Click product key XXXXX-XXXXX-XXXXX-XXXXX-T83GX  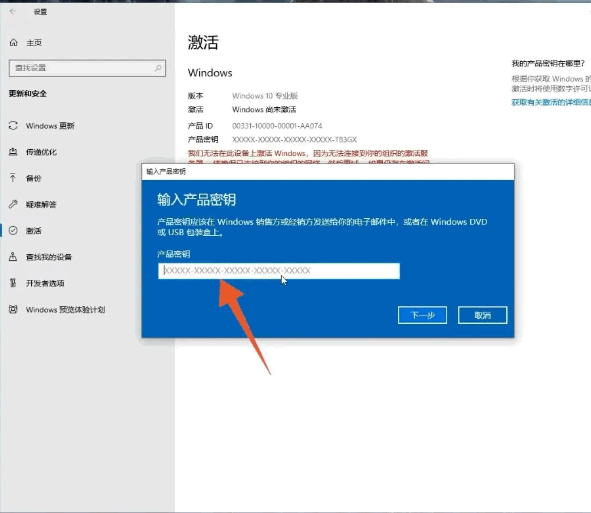click(294, 139)
